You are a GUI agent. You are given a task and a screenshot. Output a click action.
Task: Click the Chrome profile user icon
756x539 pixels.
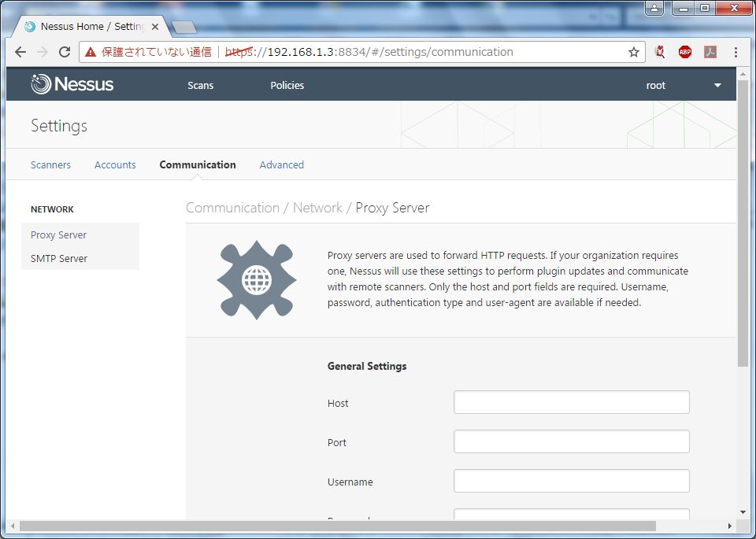(654, 8)
